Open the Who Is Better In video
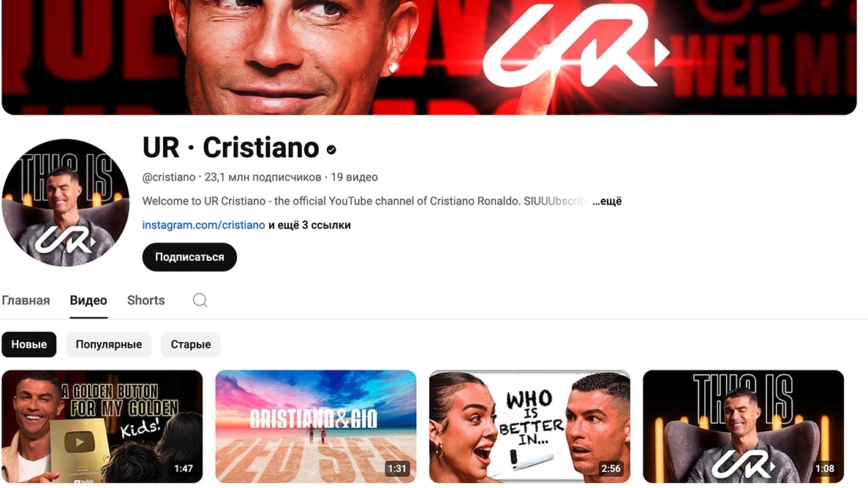Image resolution: width=868 pixels, height=488 pixels. [529, 427]
